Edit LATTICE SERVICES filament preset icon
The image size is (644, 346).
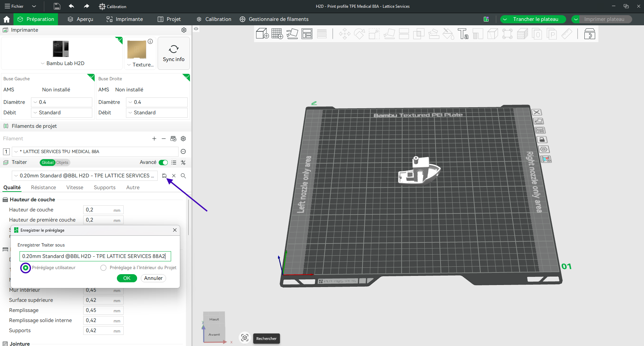[x=183, y=151]
